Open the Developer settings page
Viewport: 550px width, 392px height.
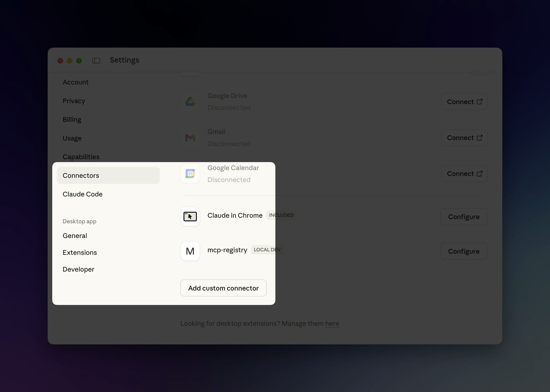click(x=78, y=269)
